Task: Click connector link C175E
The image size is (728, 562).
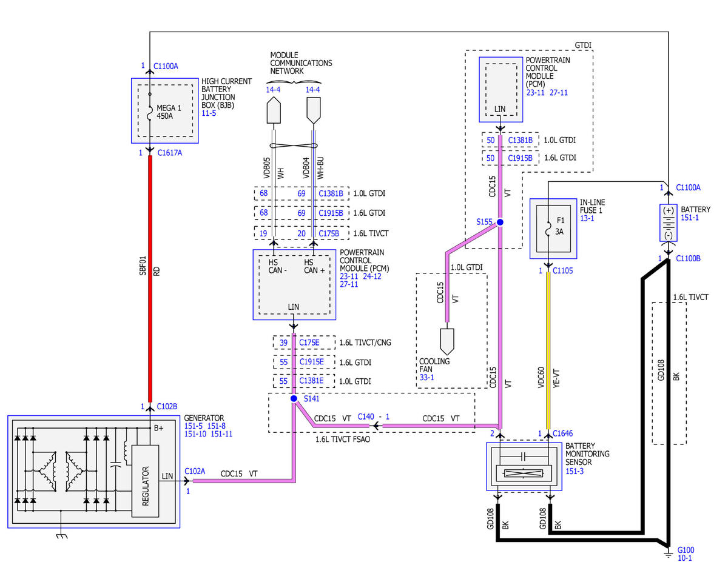Action: [308, 343]
